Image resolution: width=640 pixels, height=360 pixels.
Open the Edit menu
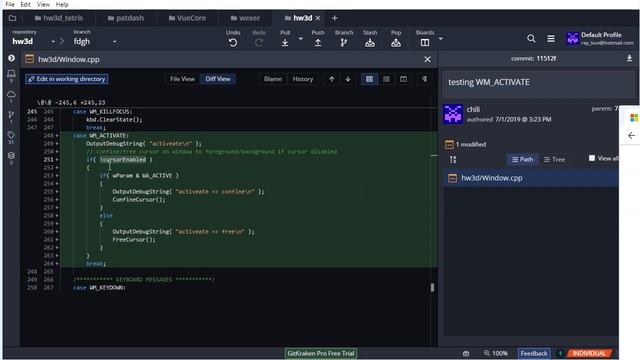click(x=25, y=4)
